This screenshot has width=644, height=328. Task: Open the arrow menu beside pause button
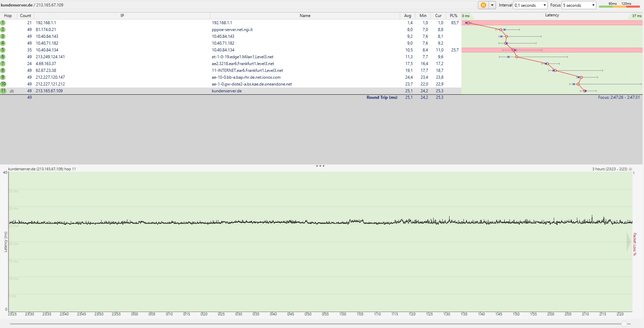492,5
